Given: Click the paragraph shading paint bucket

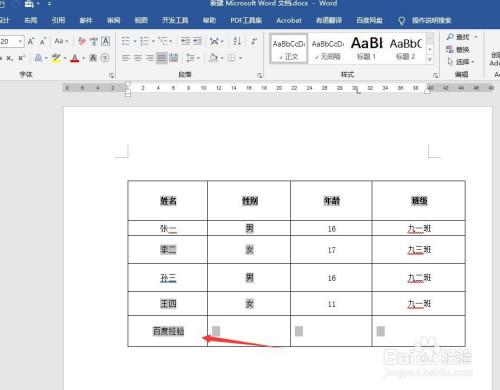Looking at the screenshot, I should (x=213, y=58).
